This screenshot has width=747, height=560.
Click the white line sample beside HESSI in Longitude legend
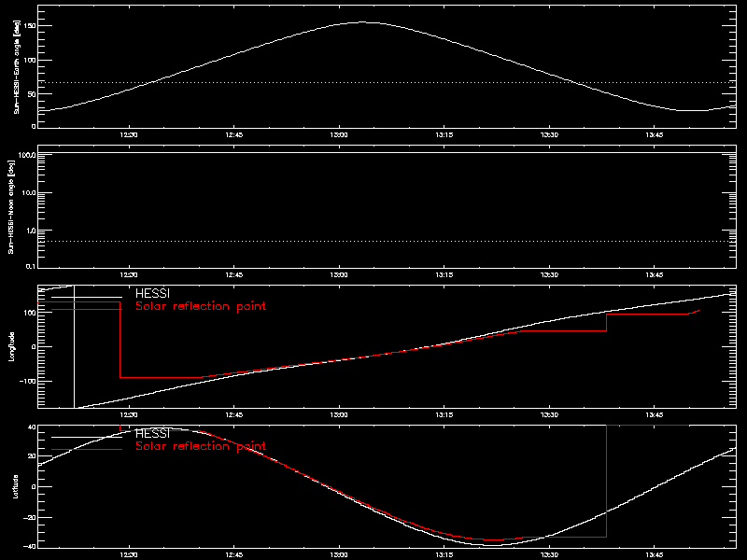[87, 297]
